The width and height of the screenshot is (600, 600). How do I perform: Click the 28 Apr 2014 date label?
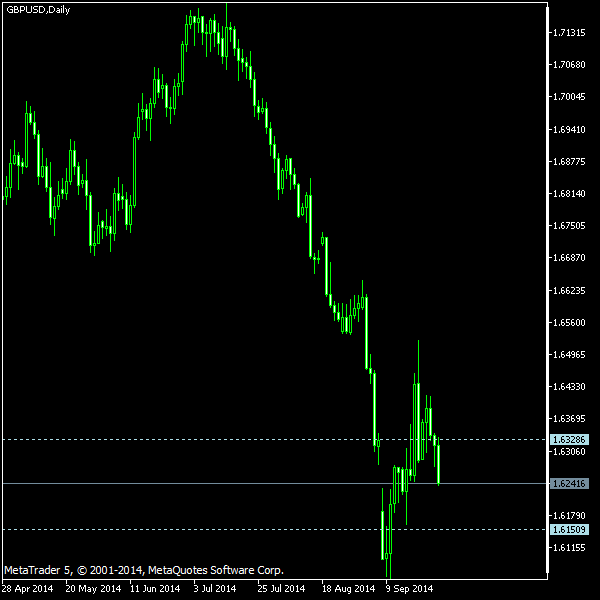click(28, 589)
